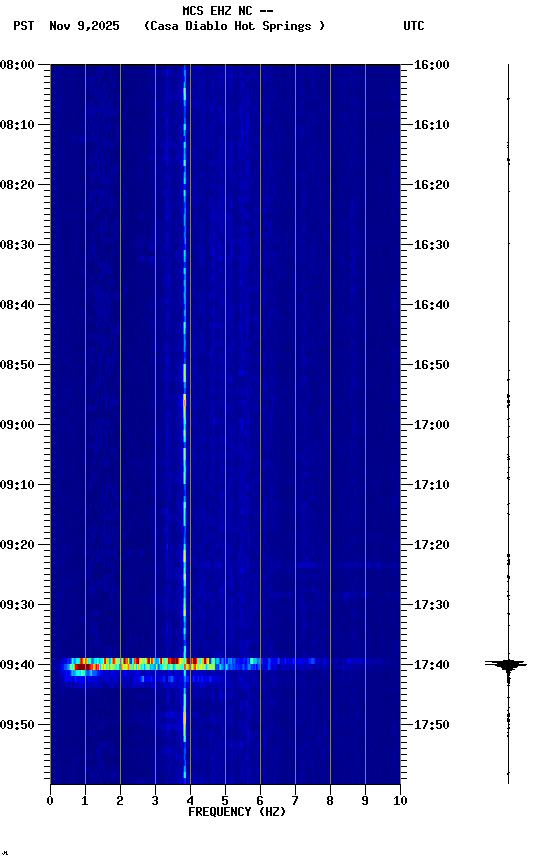552x864 pixels.
Task: Click the '08:30' PST time label
Action: tap(17, 245)
